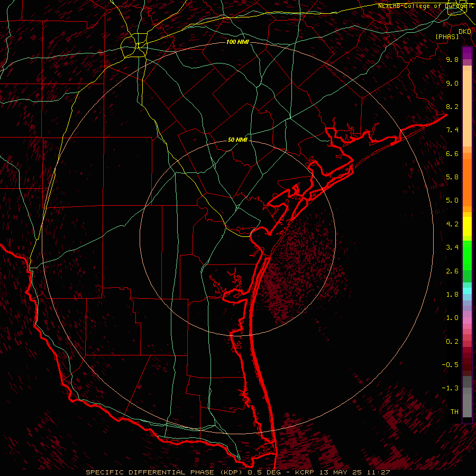Click the -0.5 value on the color scale
The width and height of the screenshot is (476, 476).
(x=450, y=365)
